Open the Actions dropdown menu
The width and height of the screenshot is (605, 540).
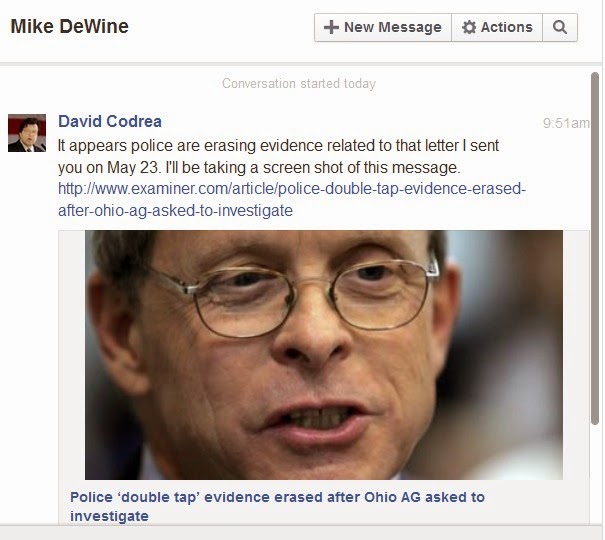(x=497, y=27)
